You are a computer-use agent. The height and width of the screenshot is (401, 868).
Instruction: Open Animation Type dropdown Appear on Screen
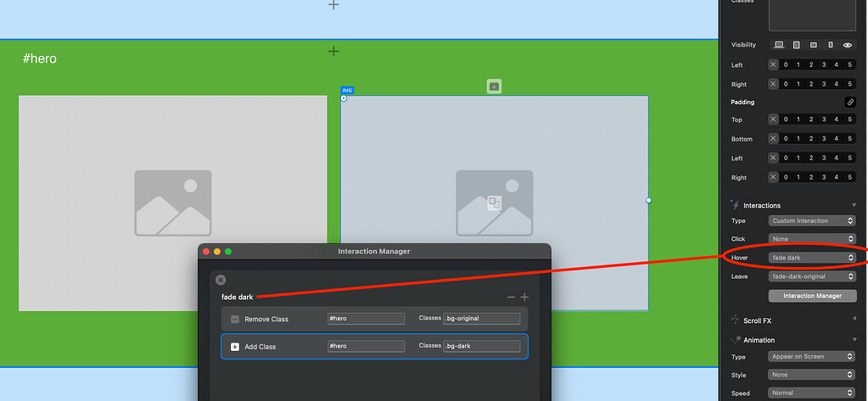pos(811,357)
